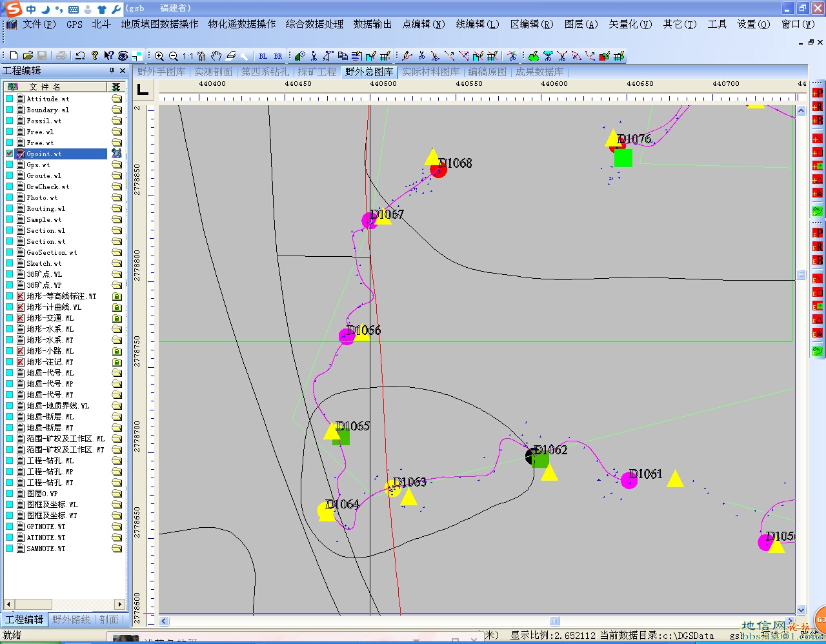The height and width of the screenshot is (644, 826).
Task: Toggle checkbox for 地形-等高线标注.WT
Action: [x=10, y=296]
